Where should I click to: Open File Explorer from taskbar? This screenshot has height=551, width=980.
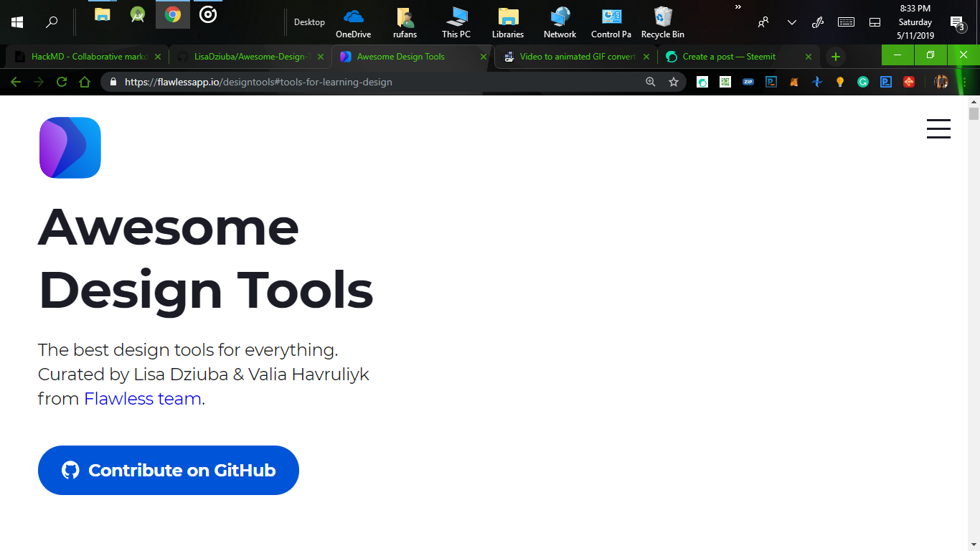point(103,14)
